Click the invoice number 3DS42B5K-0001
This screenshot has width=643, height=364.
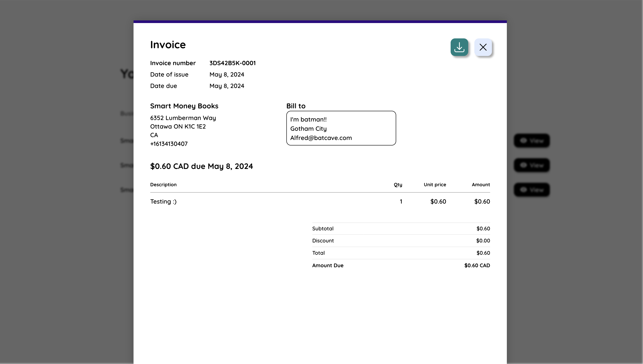point(232,63)
